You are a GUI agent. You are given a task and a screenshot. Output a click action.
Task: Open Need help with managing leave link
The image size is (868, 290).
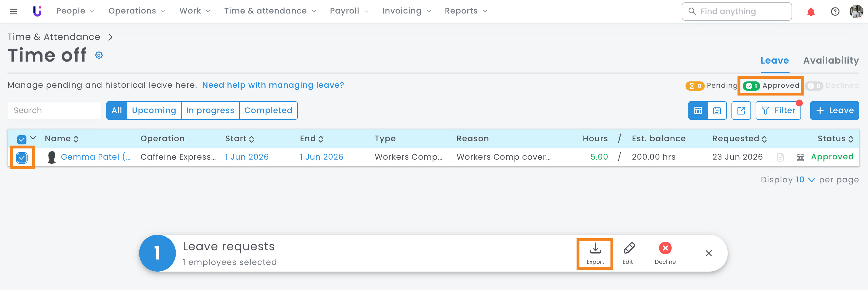coord(273,85)
